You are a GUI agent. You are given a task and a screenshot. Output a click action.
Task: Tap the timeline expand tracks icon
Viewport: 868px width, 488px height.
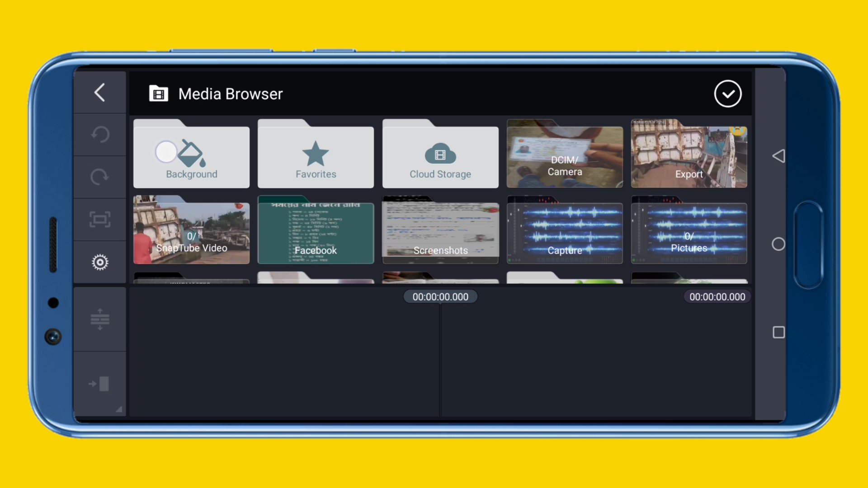tap(99, 319)
